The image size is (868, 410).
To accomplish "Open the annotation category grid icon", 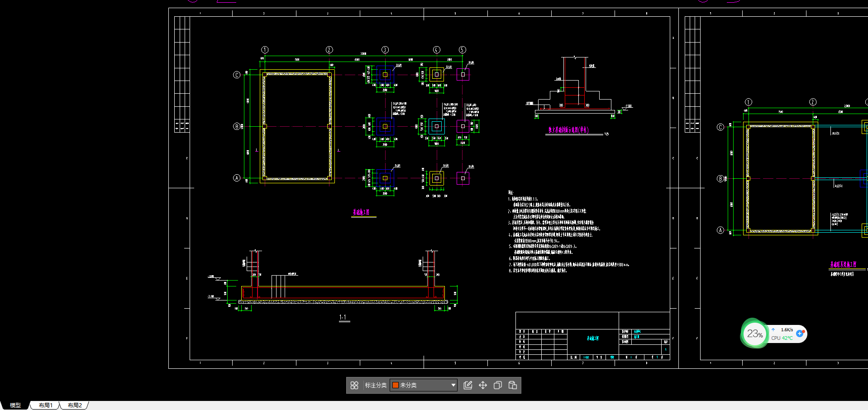I will point(354,385).
